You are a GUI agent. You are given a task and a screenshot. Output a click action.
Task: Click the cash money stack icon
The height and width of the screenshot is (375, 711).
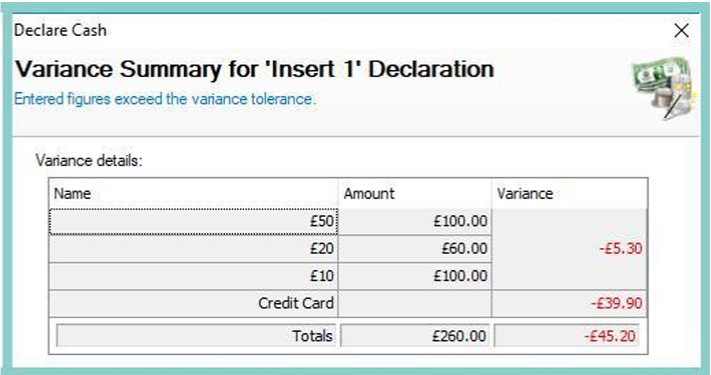(666, 88)
